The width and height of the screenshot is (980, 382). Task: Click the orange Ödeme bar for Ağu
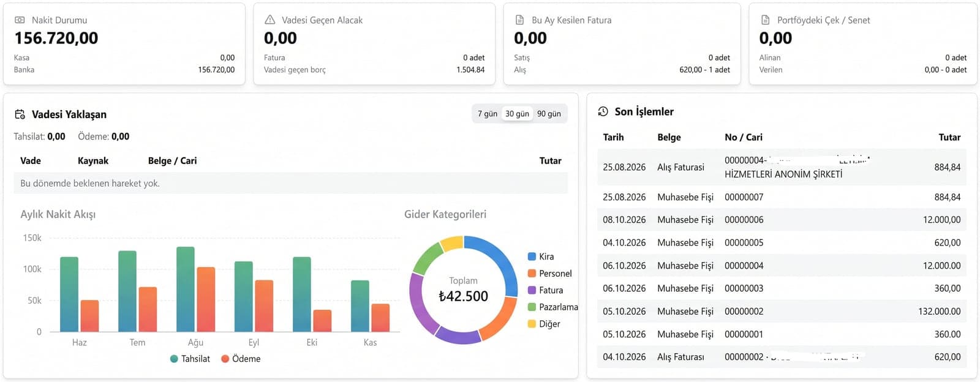click(206, 299)
